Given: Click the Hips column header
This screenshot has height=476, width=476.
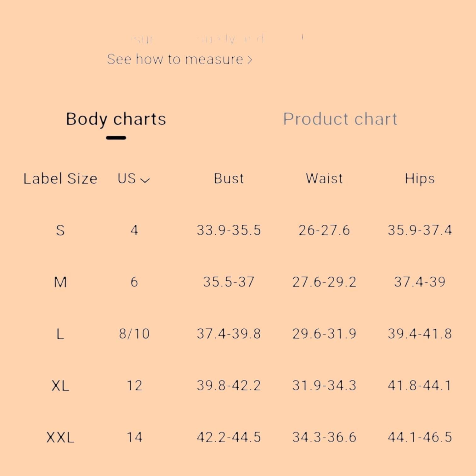Looking at the screenshot, I should [x=420, y=179].
